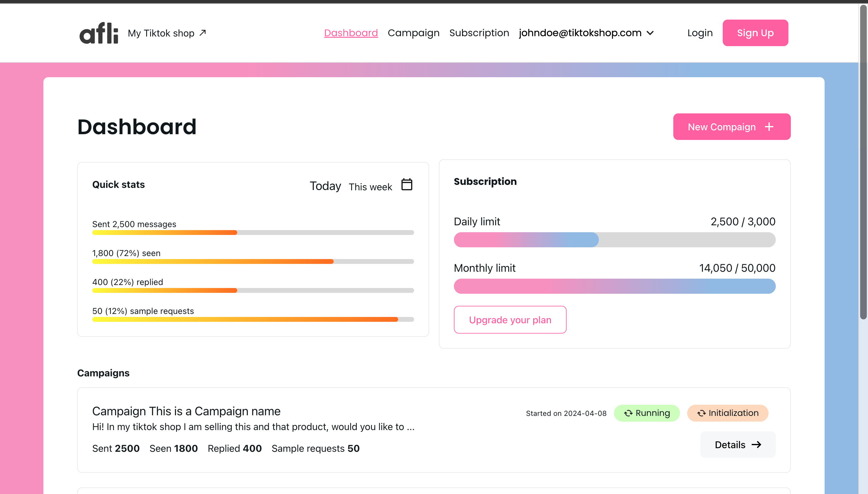This screenshot has width=868, height=494.
Task: Expand the johndoe@tiktokshop.com account dropdown
Action: tap(586, 33)
